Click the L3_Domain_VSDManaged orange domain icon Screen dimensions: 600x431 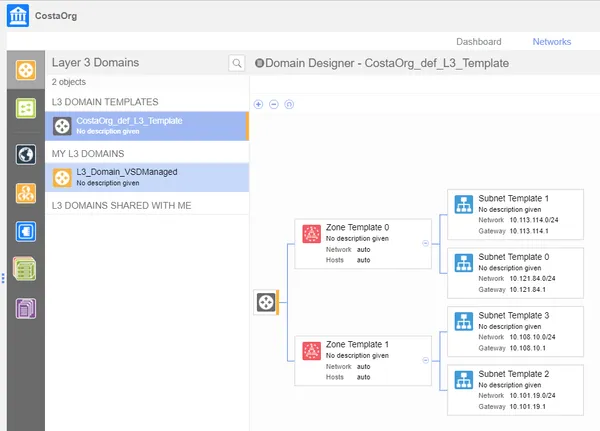pyautogui.click(x=62, y=178)
